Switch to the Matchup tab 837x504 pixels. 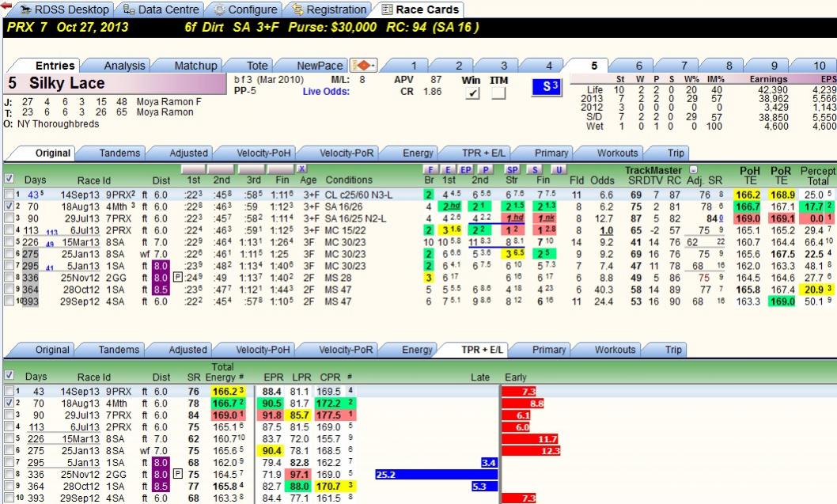click(x=195, y=66)
